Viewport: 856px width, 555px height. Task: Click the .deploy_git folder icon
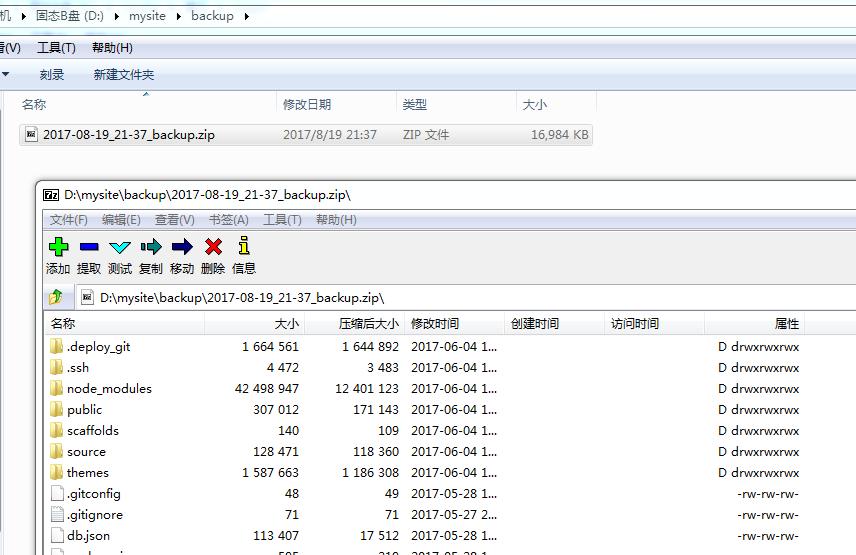56,347
